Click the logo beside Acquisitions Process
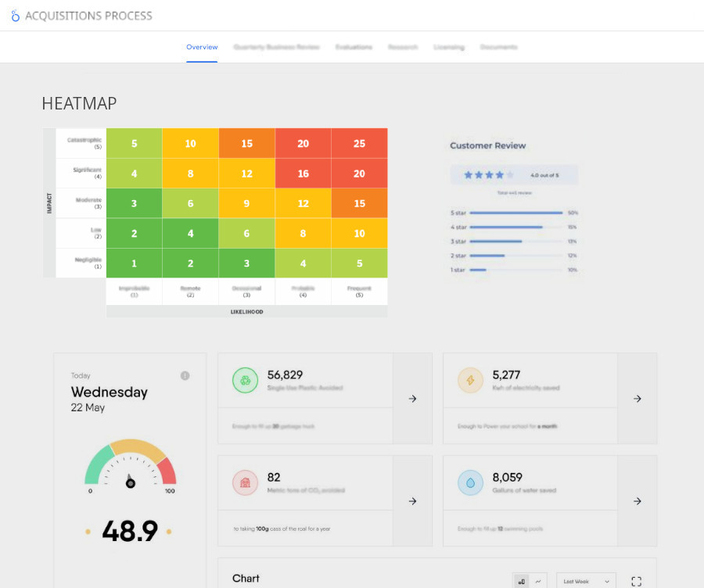The height and width of the screenshot is (588, 704). [x=15, y=16]
